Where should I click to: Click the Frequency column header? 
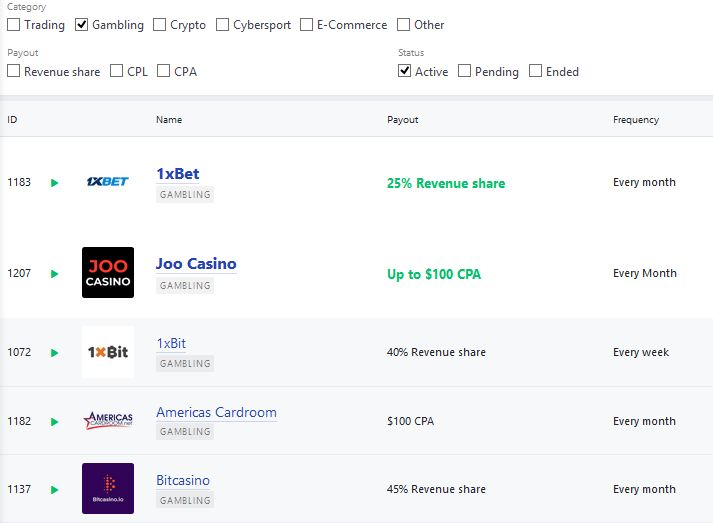[636, 120]
